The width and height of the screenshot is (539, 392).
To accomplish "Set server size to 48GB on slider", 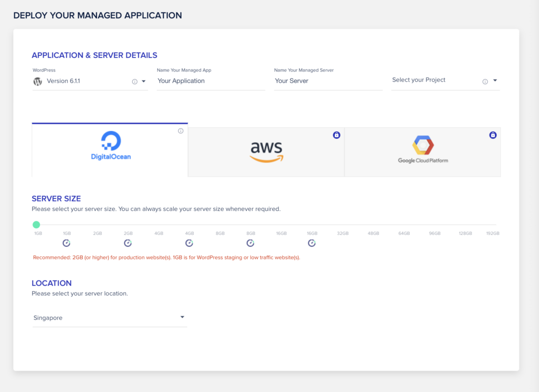I will [x=373, y=233].
